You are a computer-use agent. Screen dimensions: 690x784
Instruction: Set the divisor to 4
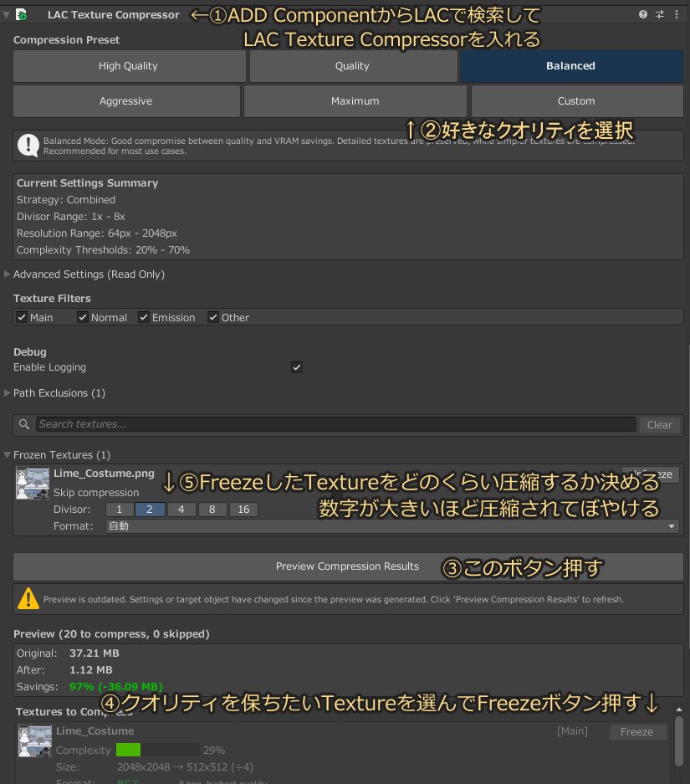[181, 510]
